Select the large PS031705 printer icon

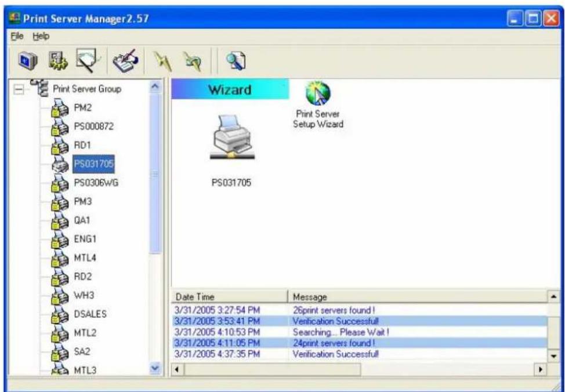click(x=232, y=137)
